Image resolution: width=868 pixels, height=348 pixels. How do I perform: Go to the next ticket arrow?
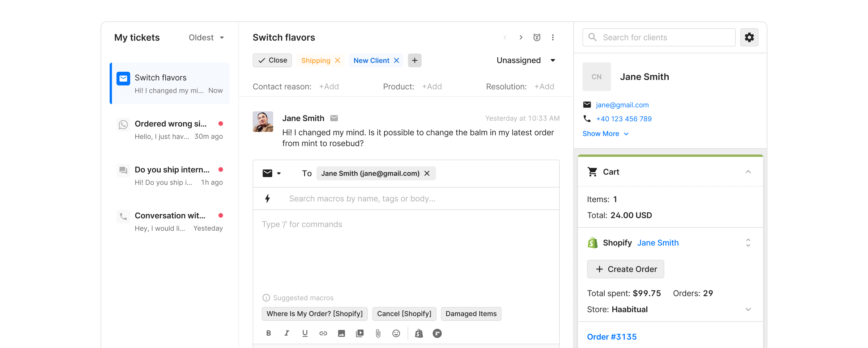[521, 37]
